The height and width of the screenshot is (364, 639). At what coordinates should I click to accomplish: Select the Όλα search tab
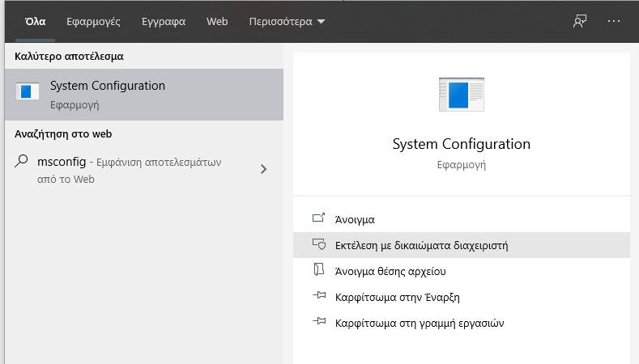35,22
